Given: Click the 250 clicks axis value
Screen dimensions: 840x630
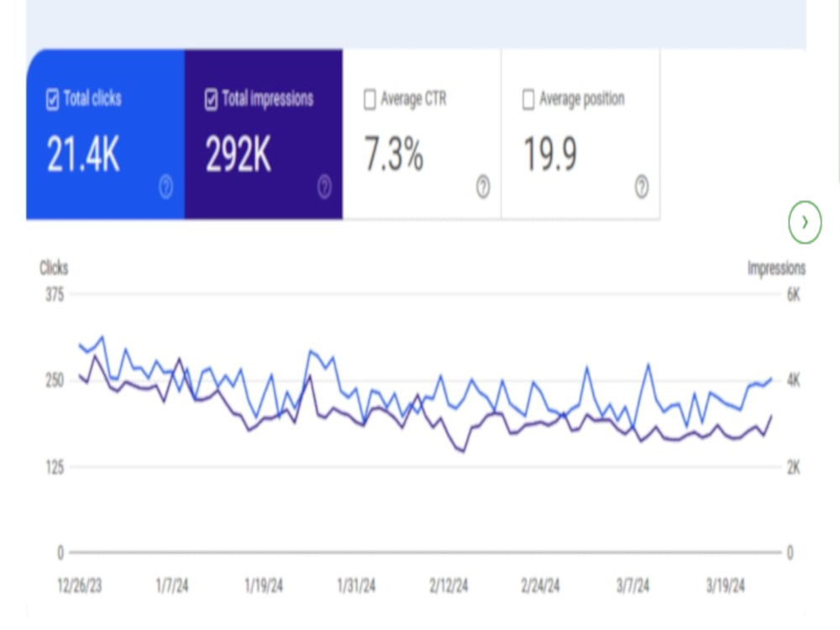Looking at the screenshot, I should [x=55, y=381].
